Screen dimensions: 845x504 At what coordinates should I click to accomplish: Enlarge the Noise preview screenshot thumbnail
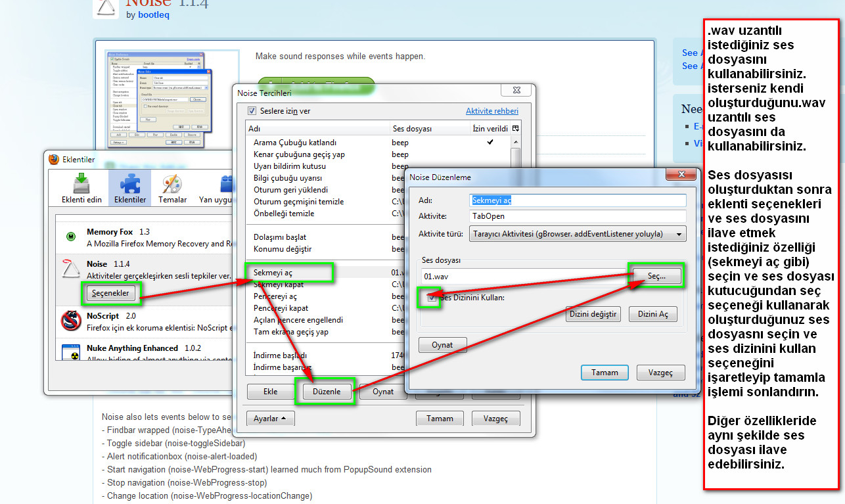tap(155, 99)
